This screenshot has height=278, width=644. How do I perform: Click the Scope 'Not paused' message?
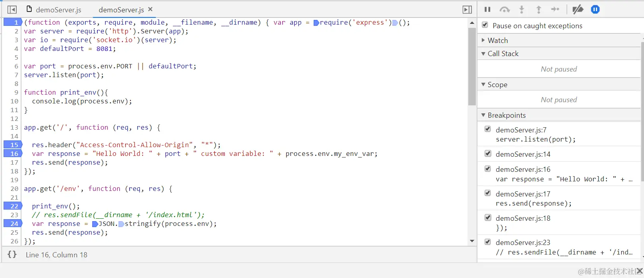pos(559,99)
